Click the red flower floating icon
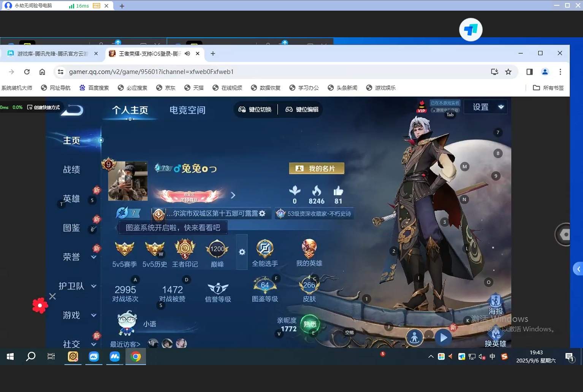583x392 pixels. coord(40,305)
